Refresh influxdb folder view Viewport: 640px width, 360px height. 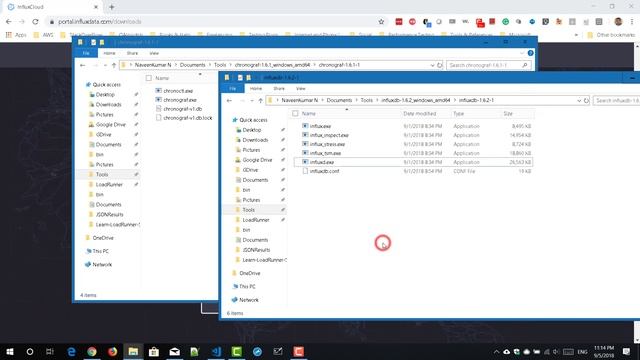586,100
